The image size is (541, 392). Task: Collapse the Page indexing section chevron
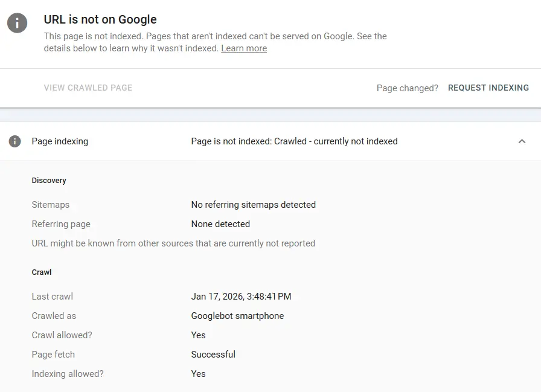522,141
